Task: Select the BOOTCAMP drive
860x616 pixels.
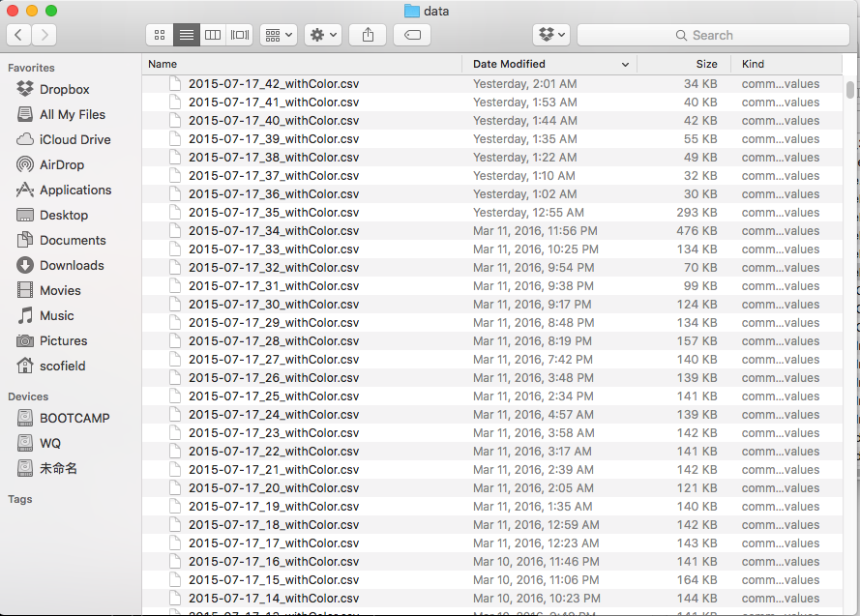Action: 74,418
